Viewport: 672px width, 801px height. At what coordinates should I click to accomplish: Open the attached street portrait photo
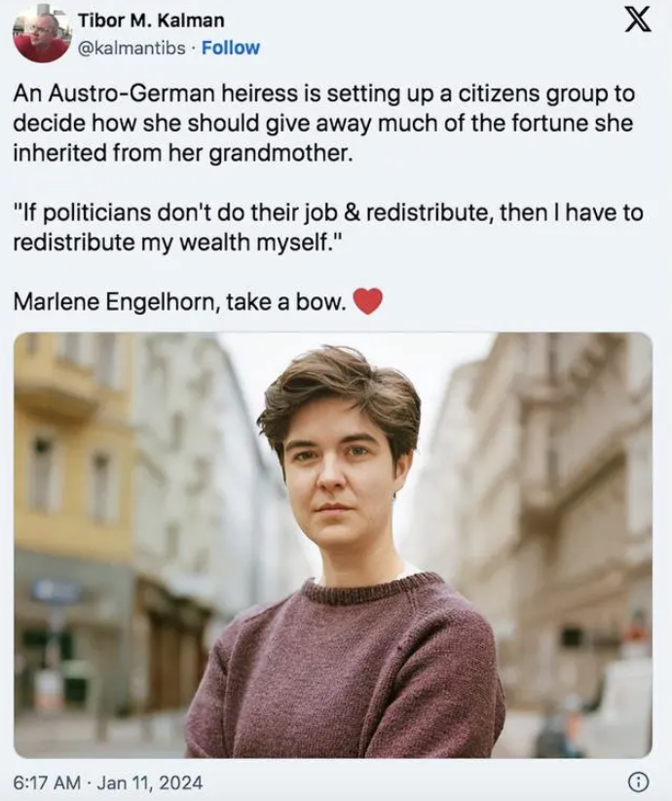coord(333,545)
